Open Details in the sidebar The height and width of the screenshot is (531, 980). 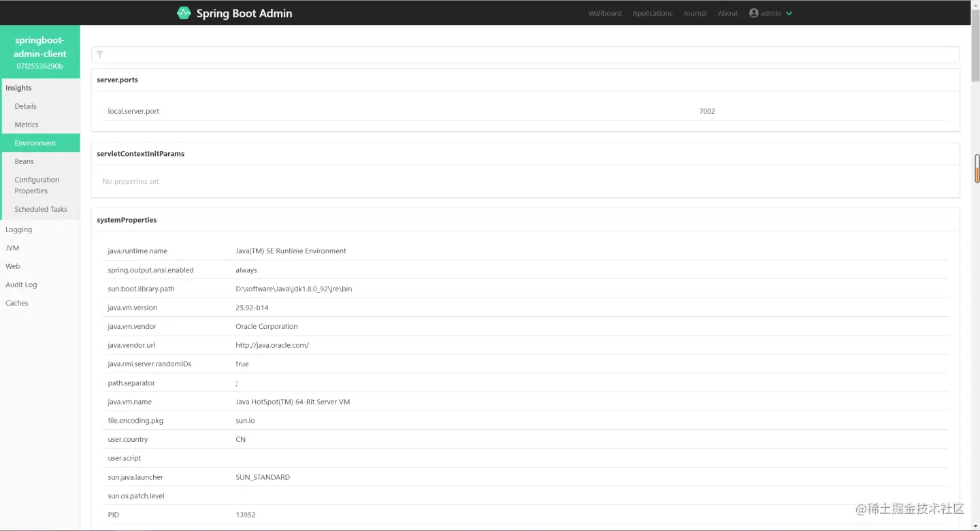pos(26,106)
